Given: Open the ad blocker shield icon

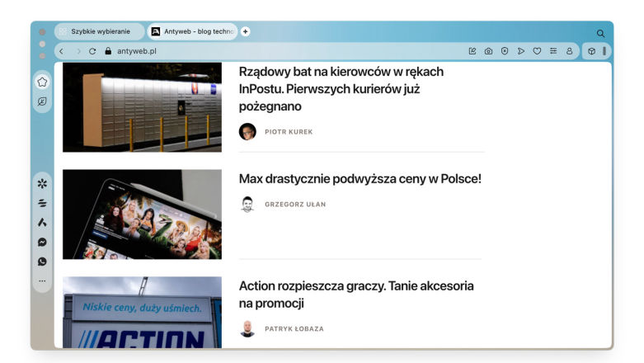Looking at the screenshot, I should [505, 51].
